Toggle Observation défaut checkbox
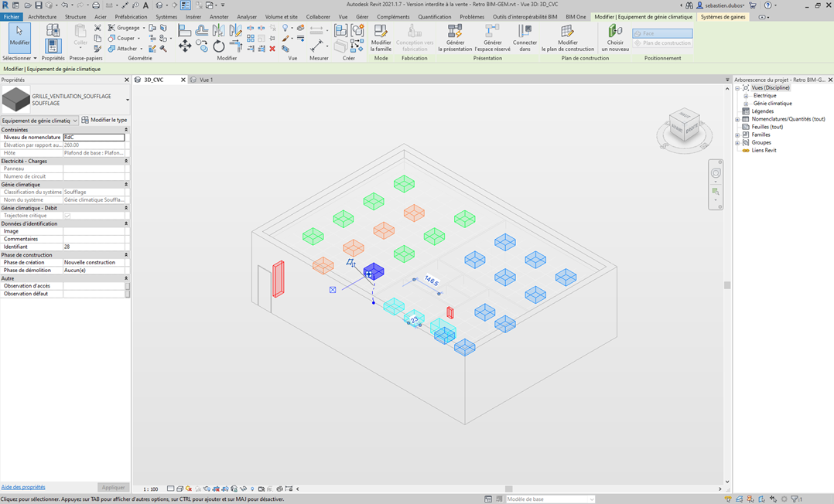 (x=128, y=294)
